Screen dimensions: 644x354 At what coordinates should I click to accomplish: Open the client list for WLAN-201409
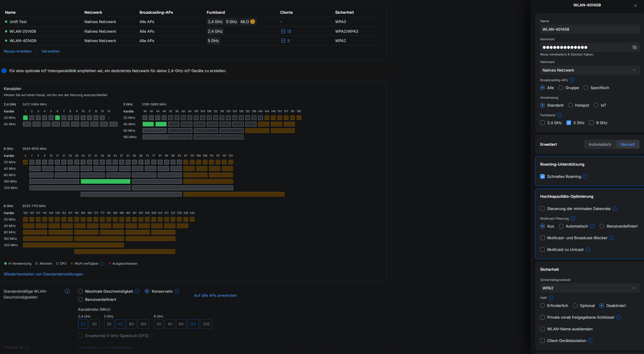pos(289,31)
